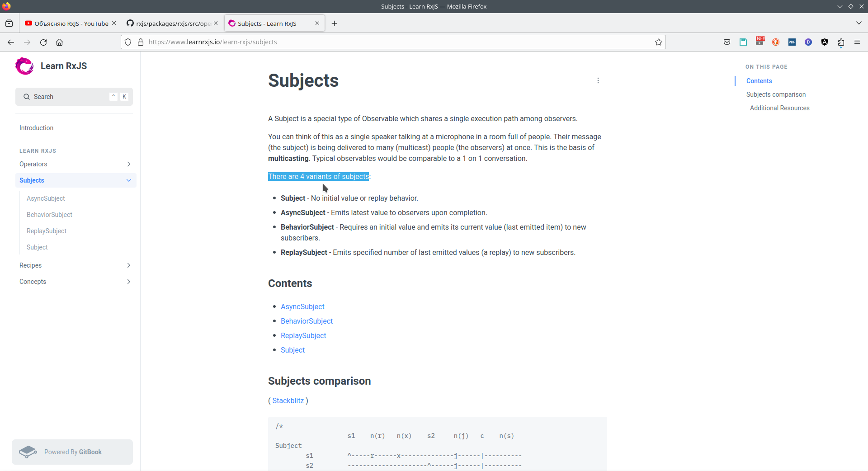
Task: Collapse the Subjects sidebar section
Action: point(129,180)
